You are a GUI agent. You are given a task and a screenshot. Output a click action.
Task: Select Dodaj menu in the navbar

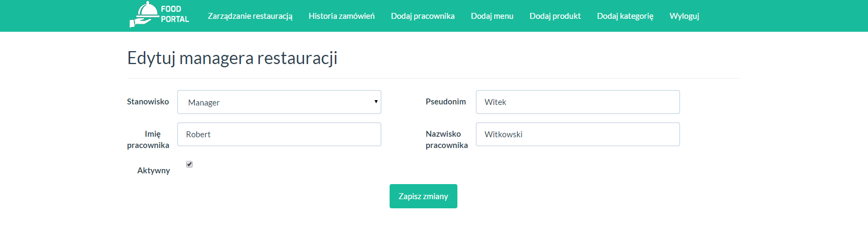pyautogui.click(x=492, y=16)
